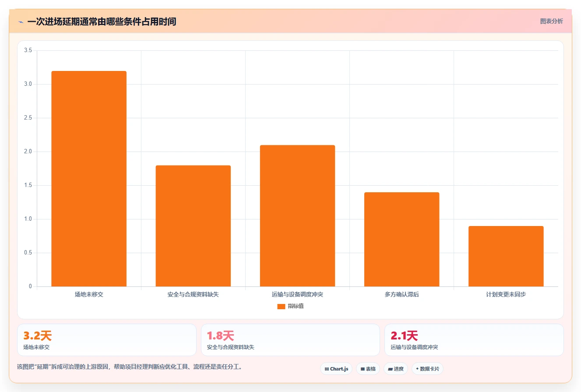Click y-axis value 1.5
This screenshot has width=581, height=392.
[28, 185]
